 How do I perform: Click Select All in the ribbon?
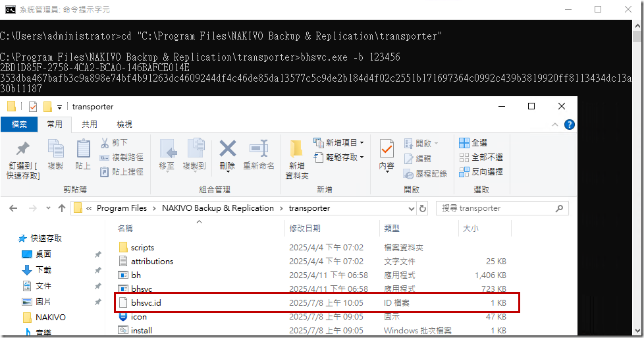tap(473, 143)
